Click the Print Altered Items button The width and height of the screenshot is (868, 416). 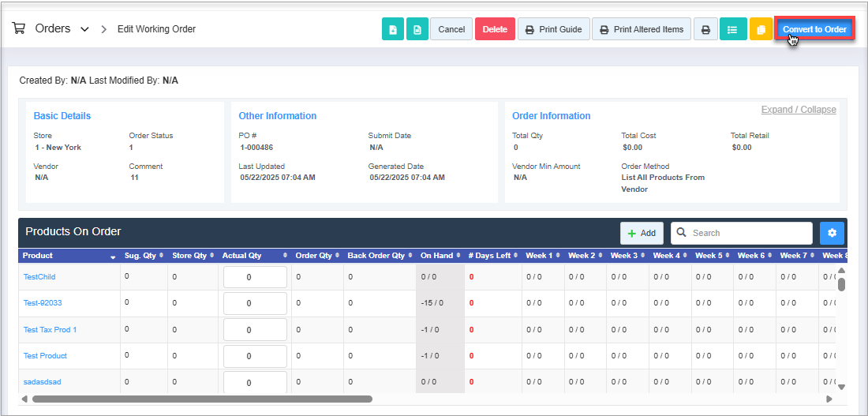(642, 29)
